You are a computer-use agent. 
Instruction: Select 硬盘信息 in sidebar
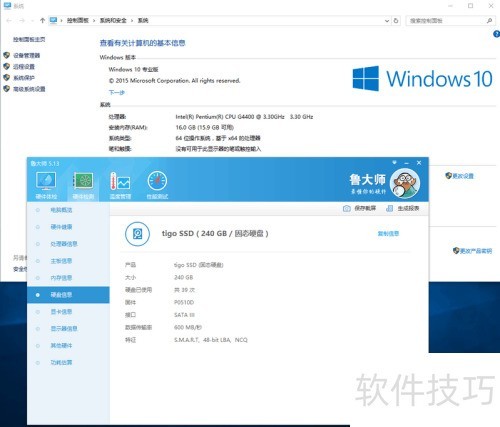tap(68, 295)
